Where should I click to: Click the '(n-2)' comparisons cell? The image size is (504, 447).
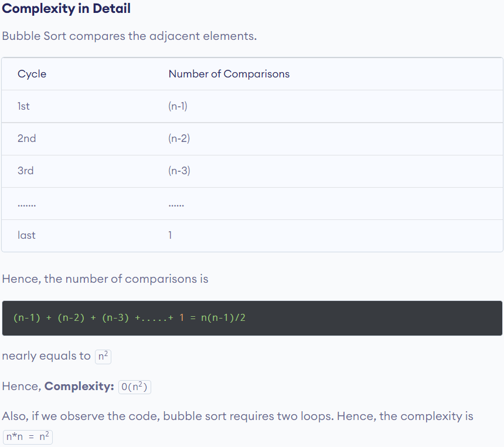tap(179, 138)
